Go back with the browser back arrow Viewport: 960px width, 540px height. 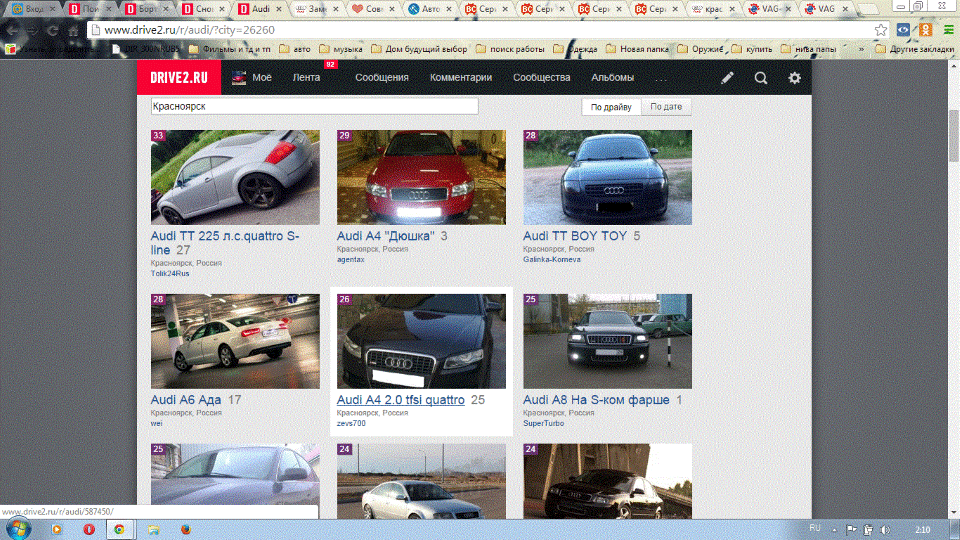tap(12, 30)
